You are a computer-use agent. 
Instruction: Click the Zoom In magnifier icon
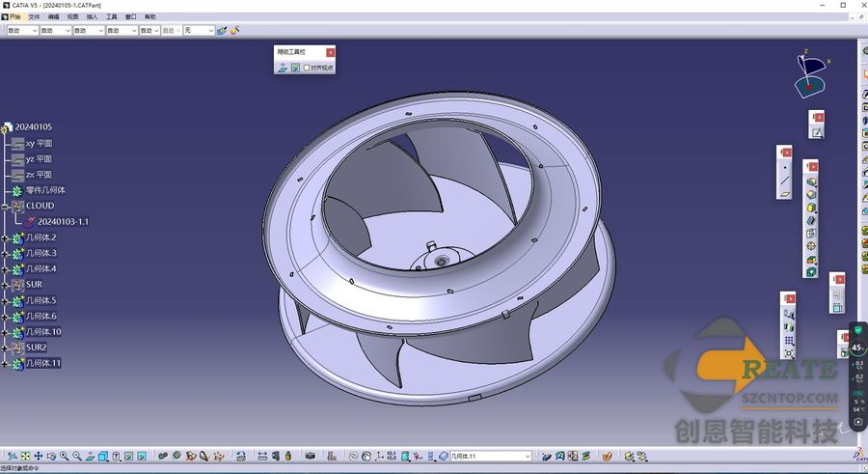pos(65,457)
